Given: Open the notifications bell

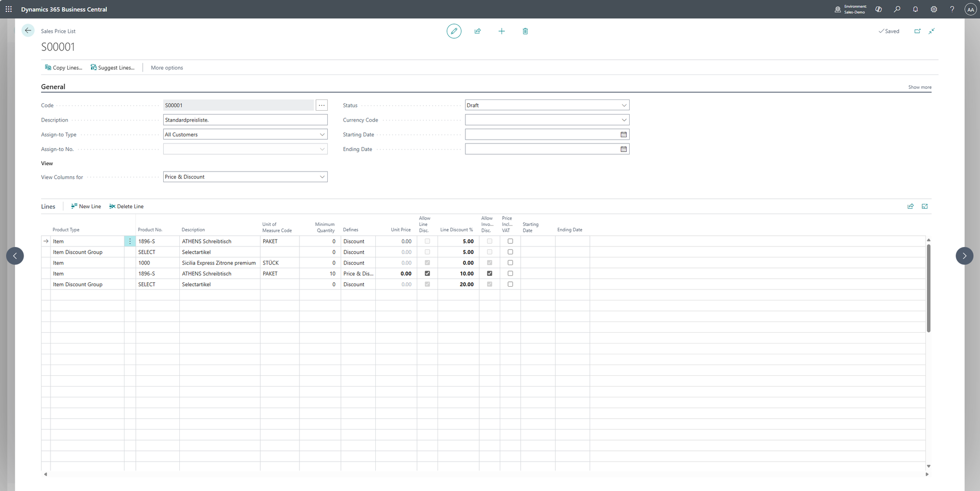Looking at the screenshot, I should click(915, 9).
